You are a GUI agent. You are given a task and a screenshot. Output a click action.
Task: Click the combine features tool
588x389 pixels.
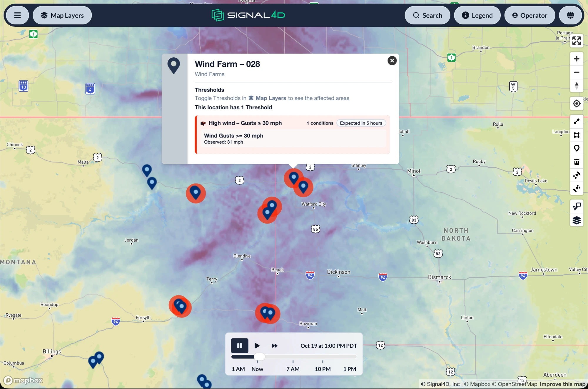click(577, 175)
